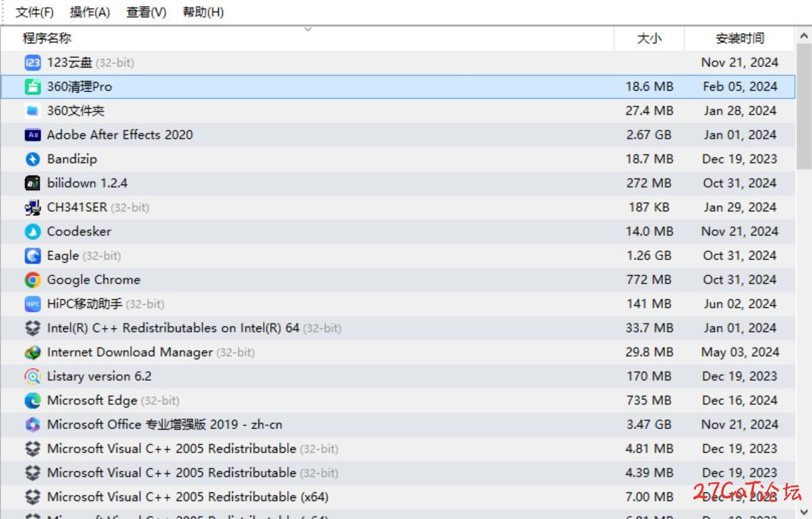The width and height of the screenshot is (812, 519).
Task: Select the 187 KB size cell
Action: pyautogui.click(x=649, y=207)
